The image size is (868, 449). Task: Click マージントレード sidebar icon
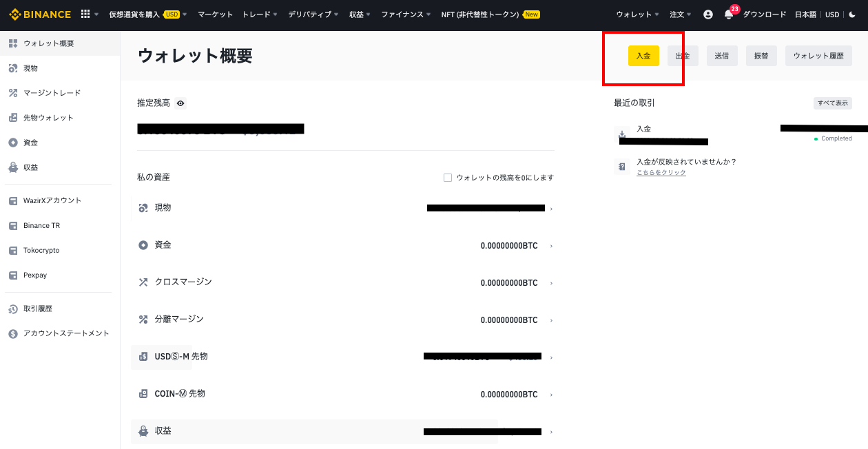pyautogui.click(x=12, y=93)
